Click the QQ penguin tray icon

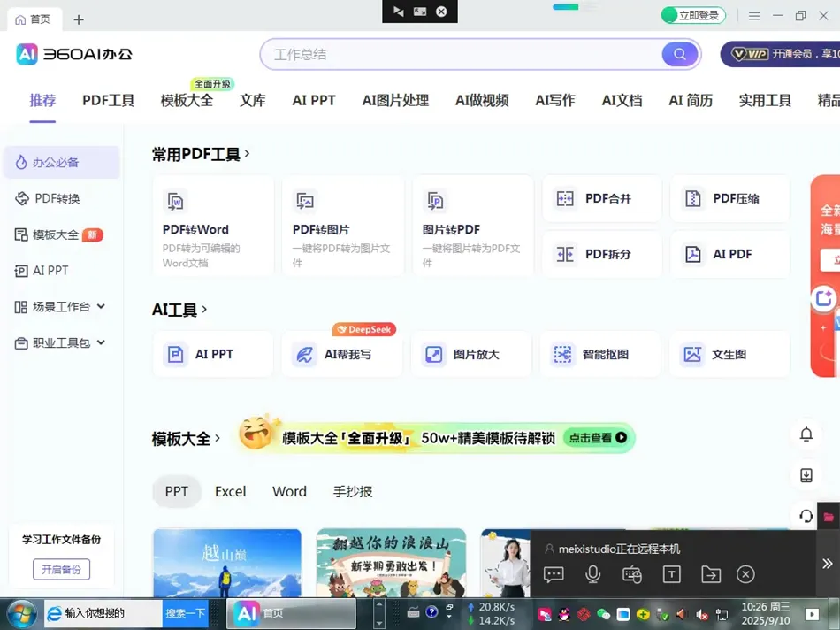tap(564, 614)
